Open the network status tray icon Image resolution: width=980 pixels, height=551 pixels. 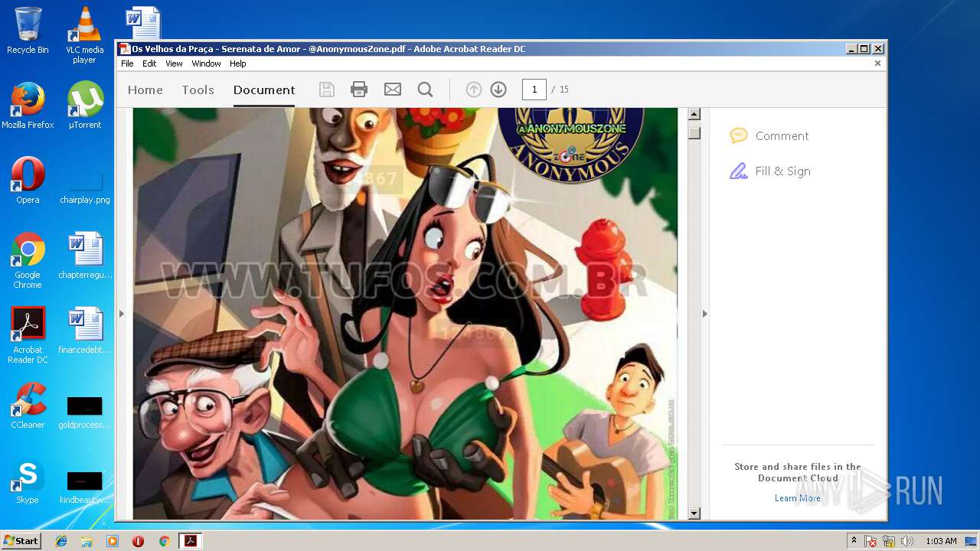coord(889,541)
